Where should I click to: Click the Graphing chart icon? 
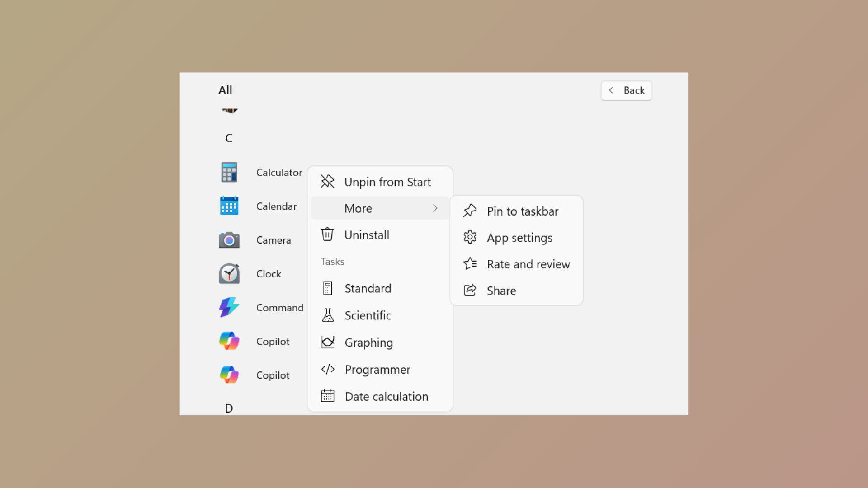pyautogui.click(x=327, y=342)
